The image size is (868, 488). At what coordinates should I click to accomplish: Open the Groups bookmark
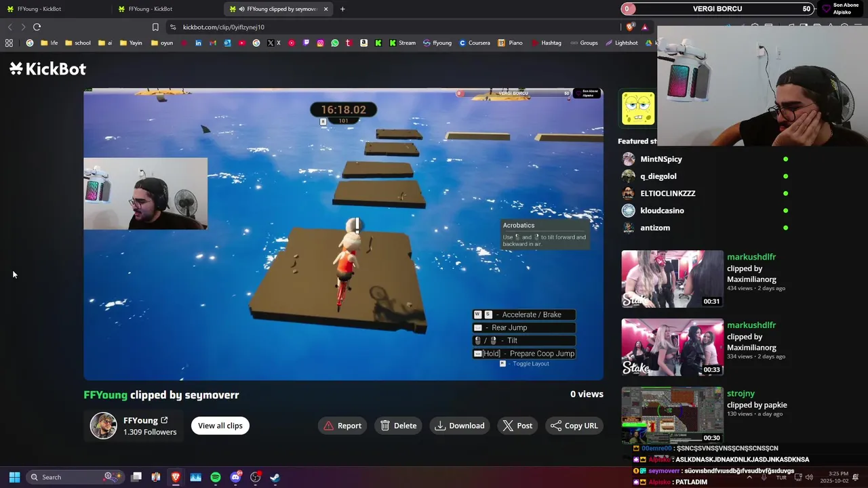[x=584, y=43]
